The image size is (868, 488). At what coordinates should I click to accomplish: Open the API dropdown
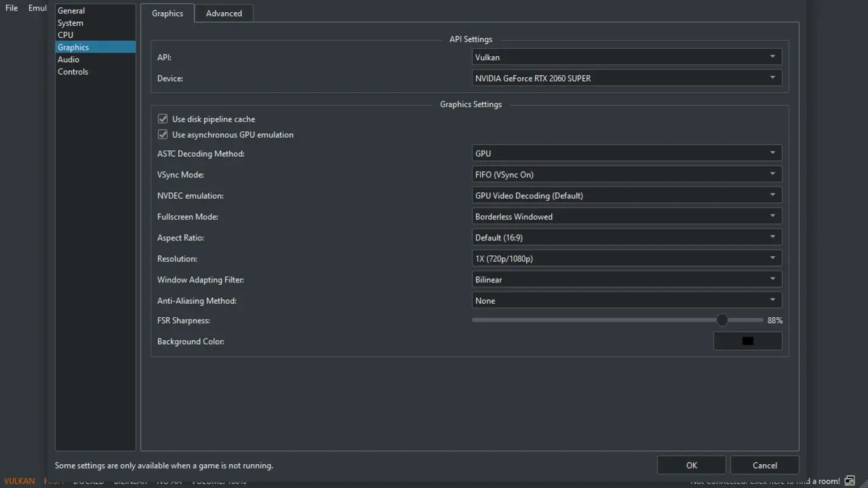[626, 56]
